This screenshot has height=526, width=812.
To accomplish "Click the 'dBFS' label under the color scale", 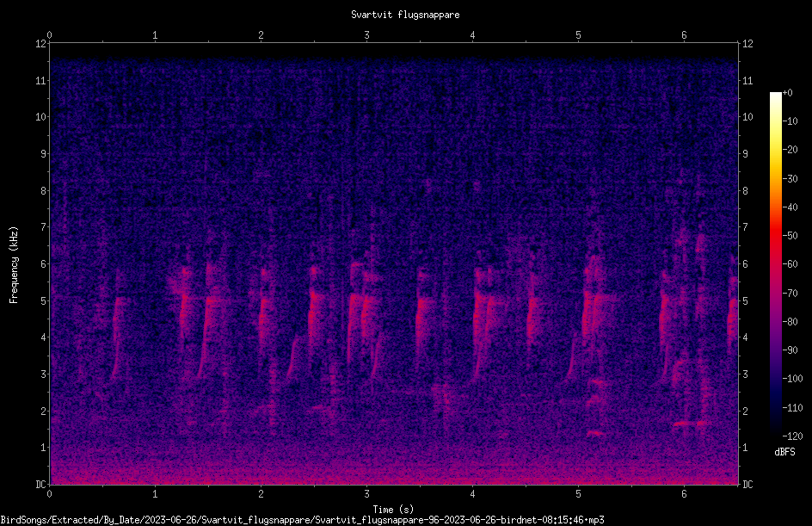I will tap(784, 452).
